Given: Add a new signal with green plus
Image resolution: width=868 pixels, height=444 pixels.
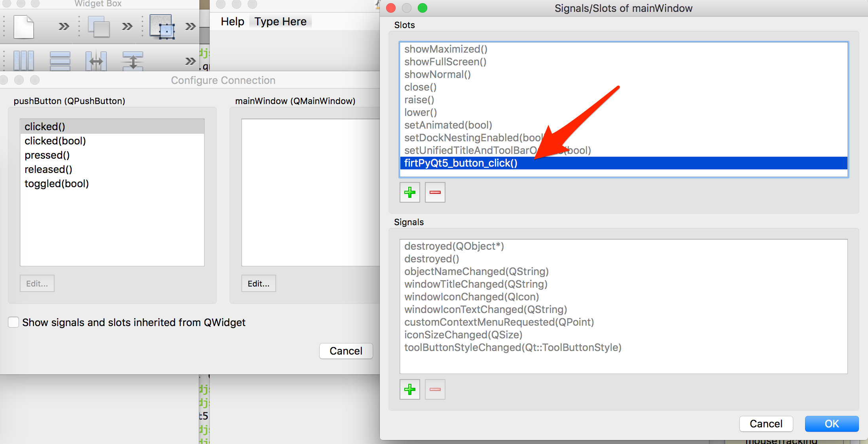Looking at the screenshot, I should click(x=409, y=389).
